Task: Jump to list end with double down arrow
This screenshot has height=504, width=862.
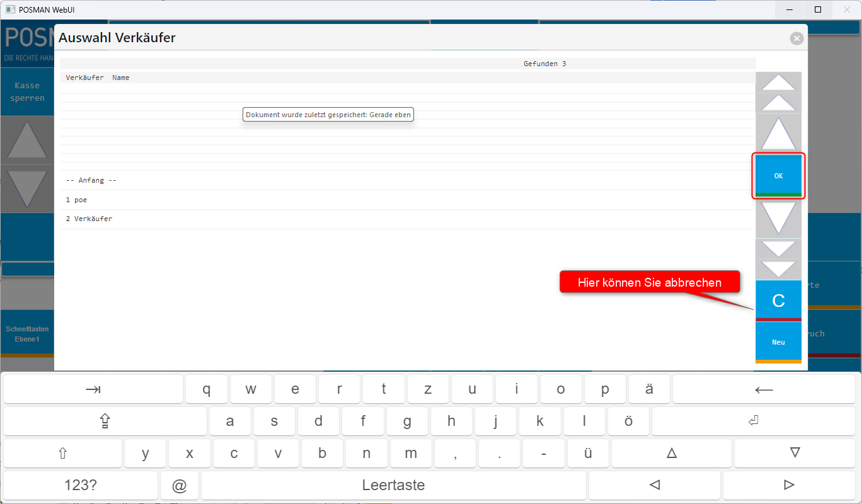Action: (778, 259)
